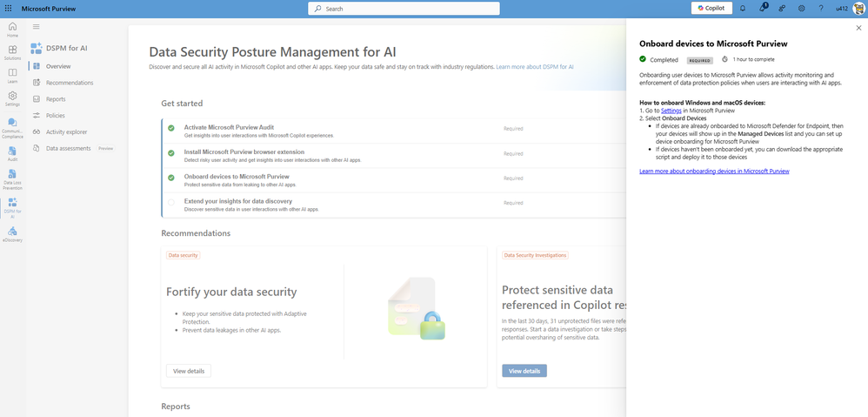
Task: Select Overview in DSPM navigation
Action: click(x=58, y=66)
